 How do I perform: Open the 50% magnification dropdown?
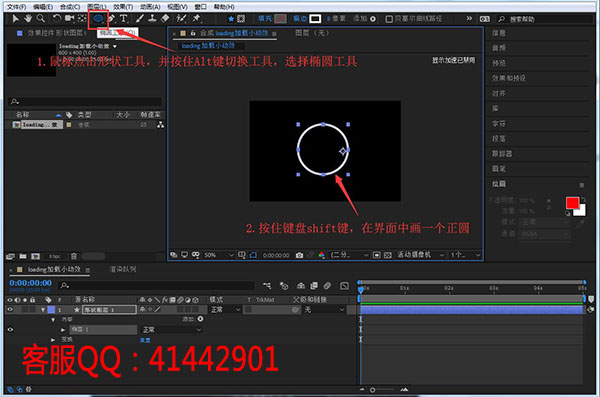tap(219, 255)
